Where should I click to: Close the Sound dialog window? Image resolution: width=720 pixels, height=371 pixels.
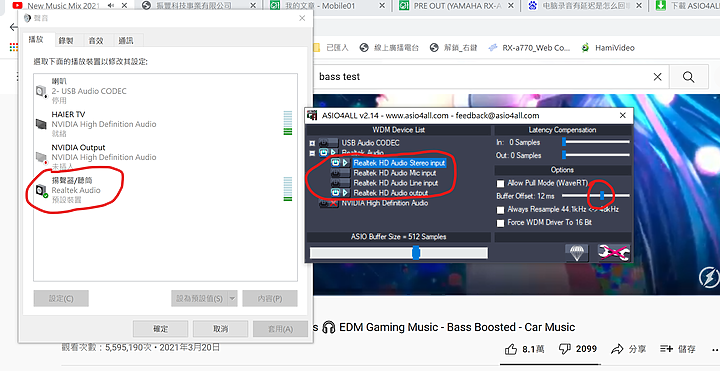point(302,18)
